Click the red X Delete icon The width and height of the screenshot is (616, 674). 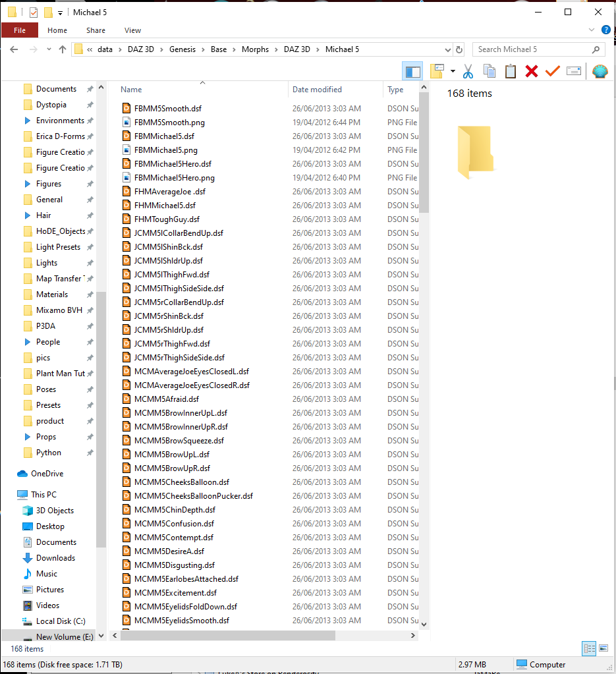click(532, 71)
